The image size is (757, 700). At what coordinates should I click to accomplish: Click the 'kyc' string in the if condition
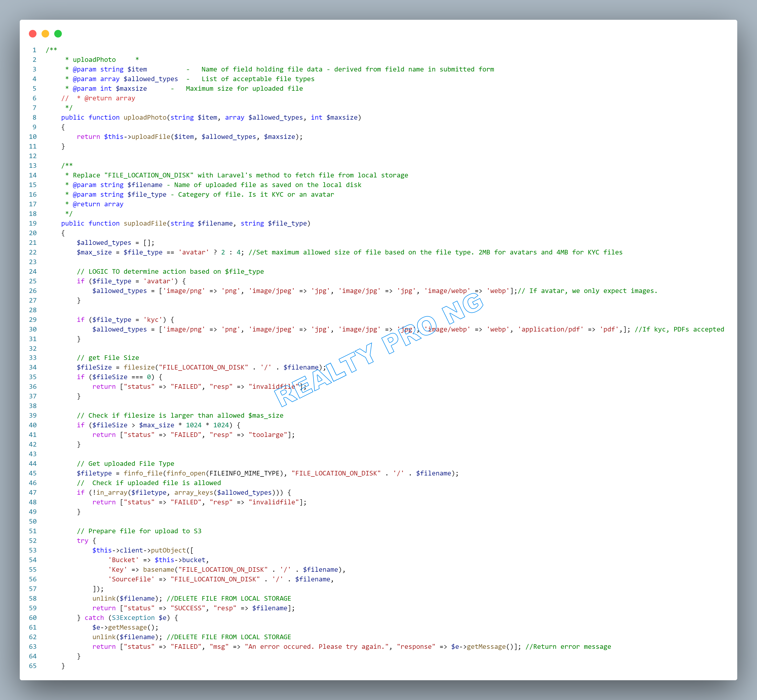coord(153,320)
